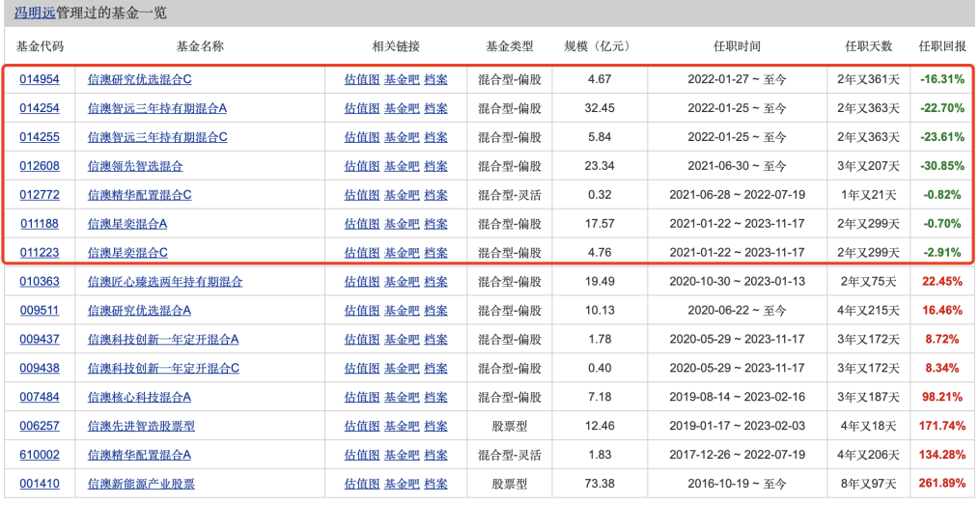Open fund code 012772
Viewport: 980px width, 505px height.
click(40, 194)
